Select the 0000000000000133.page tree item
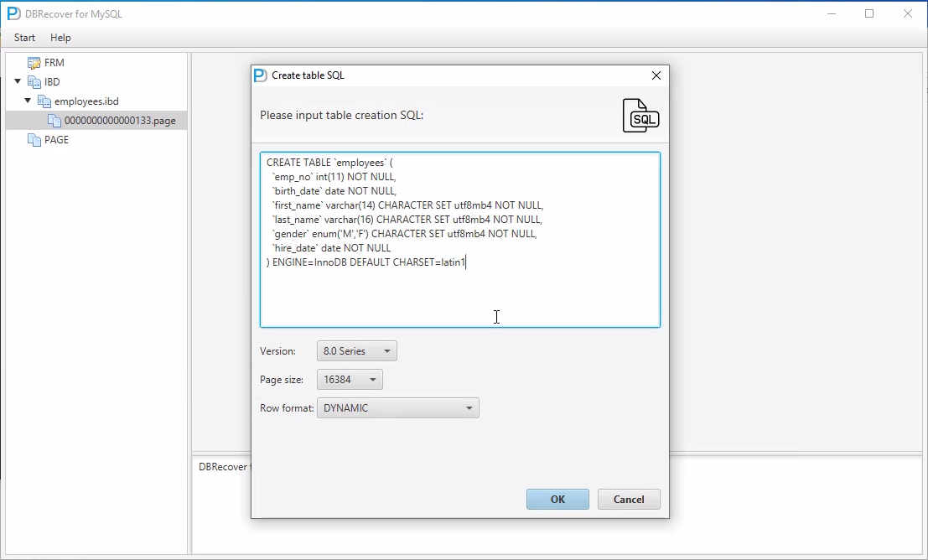 click(120, 121)
